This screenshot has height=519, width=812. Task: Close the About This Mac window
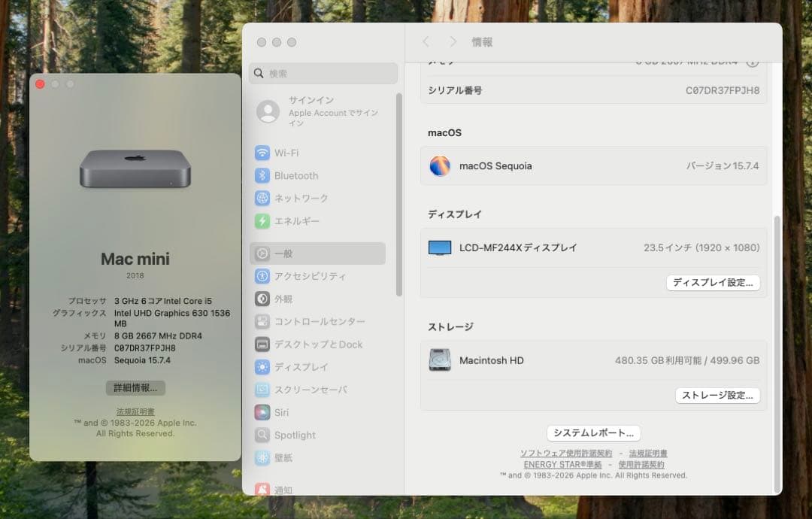pos(40,84)
